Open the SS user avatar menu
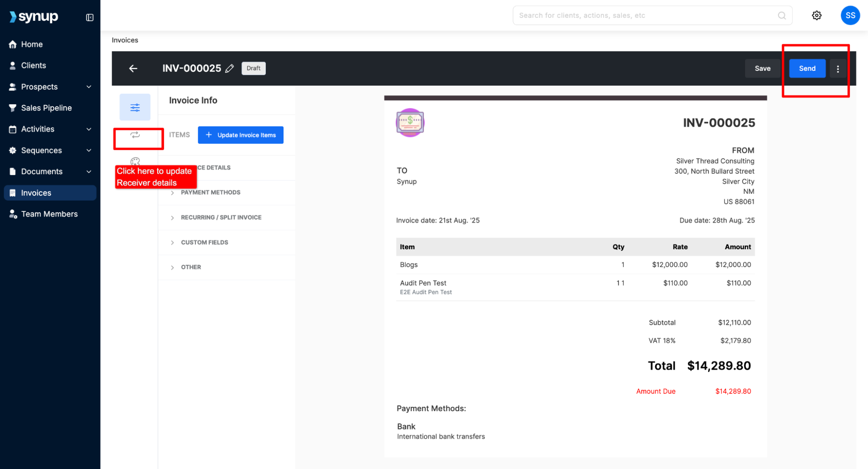 tap(850, 16)
